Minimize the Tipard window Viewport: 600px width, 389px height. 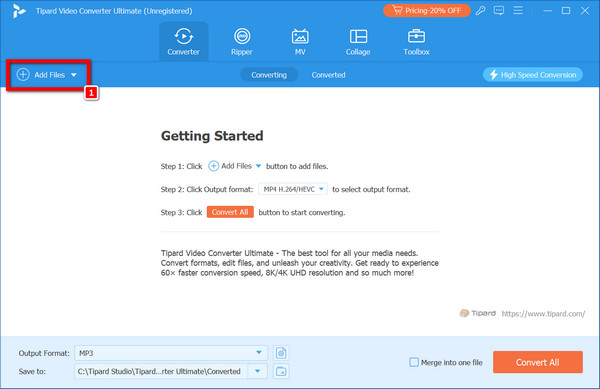click(x=548, y=11)
